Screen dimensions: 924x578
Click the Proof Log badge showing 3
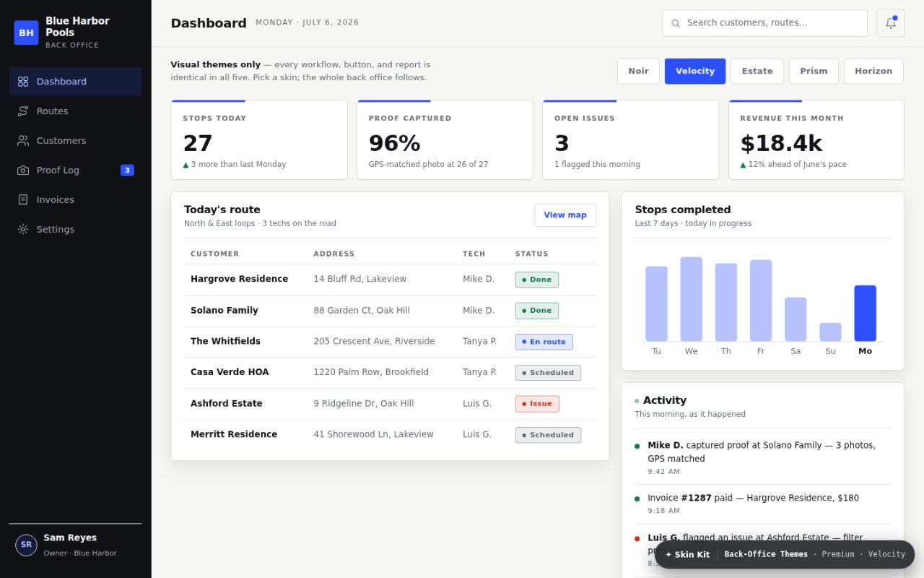(127, 171)
